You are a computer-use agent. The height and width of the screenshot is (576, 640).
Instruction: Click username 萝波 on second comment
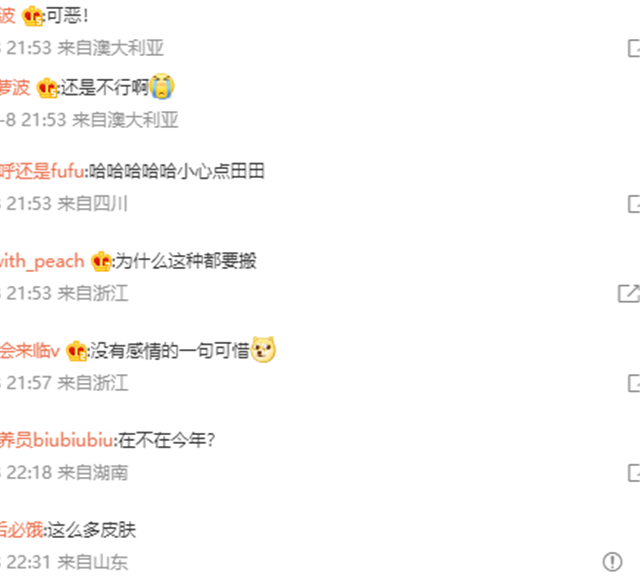click(x=15, y=87)
